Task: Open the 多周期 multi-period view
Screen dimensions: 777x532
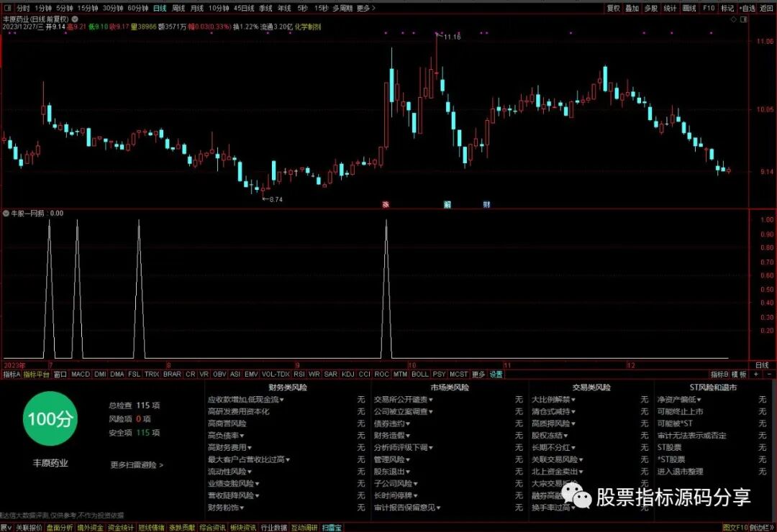Action: [x=342, y=9]
